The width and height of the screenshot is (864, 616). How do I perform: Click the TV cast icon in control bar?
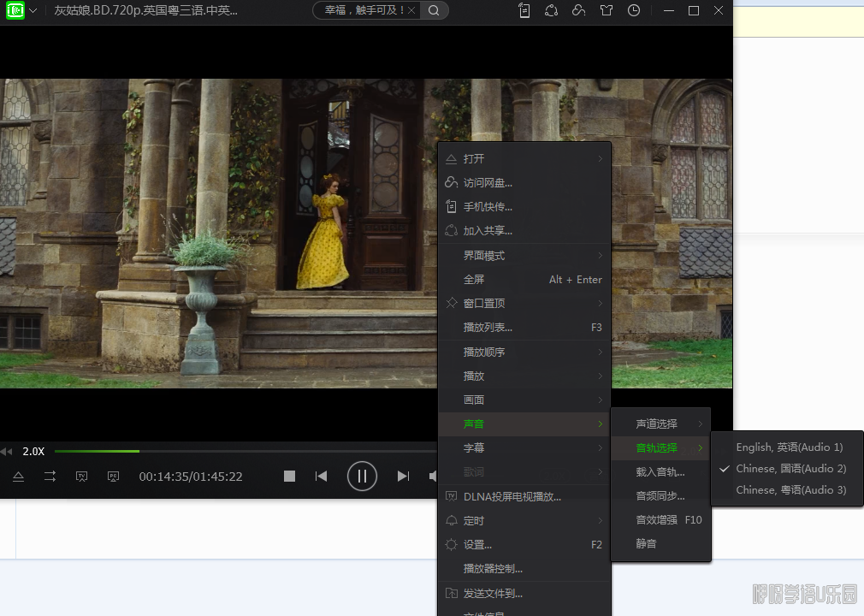pos(81,477)
